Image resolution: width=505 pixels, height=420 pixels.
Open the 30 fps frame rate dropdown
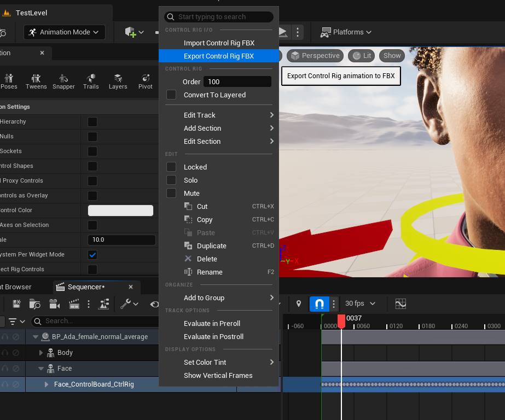(361, 304)
